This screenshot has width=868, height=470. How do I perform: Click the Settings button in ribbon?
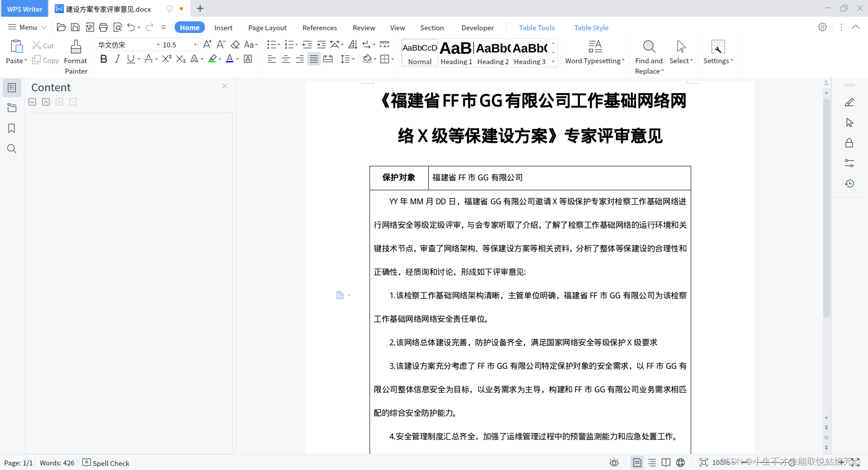tap(718, 52)
